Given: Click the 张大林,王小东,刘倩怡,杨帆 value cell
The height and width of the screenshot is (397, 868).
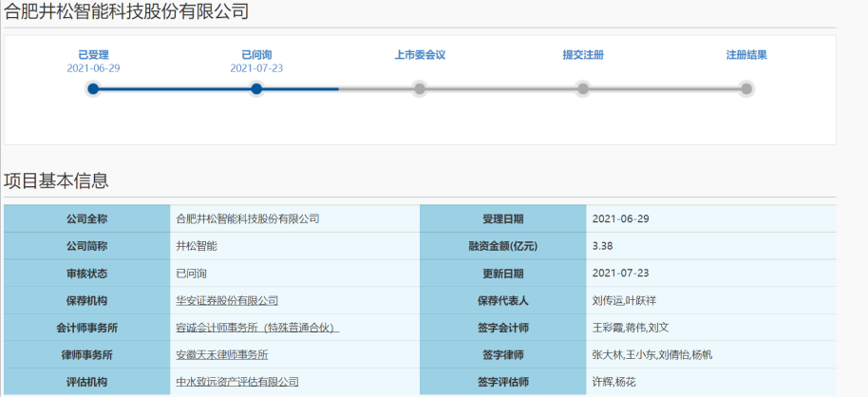Looking at the screenshot, I should [711, 355].
